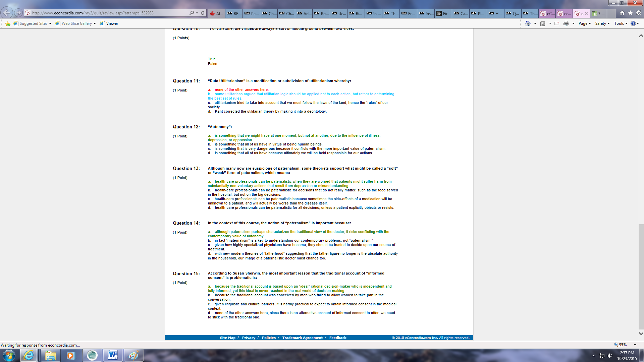Switch to the 'Af...' tab with maple leaf
This screenshot has width=644, height=362.
tap(216, 13)
